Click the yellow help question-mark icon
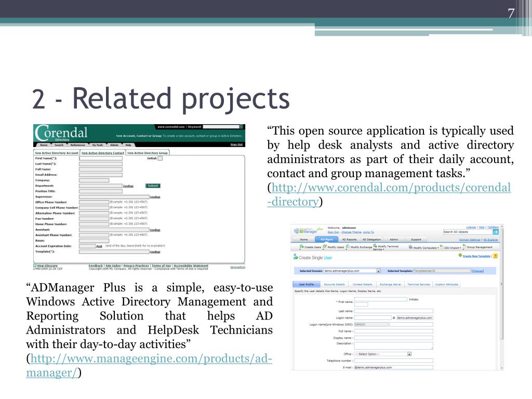This screenshot has width=532, height=399. (x=495, y=256)
